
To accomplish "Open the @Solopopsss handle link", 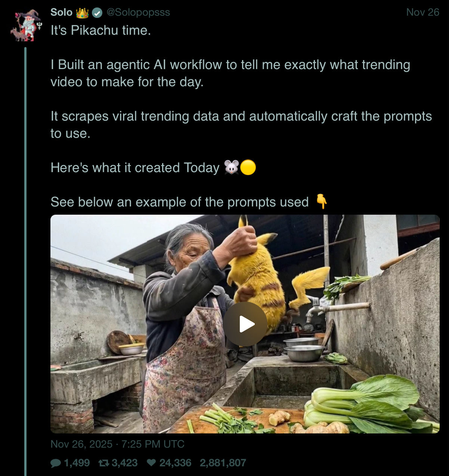I will coord(138,12).
